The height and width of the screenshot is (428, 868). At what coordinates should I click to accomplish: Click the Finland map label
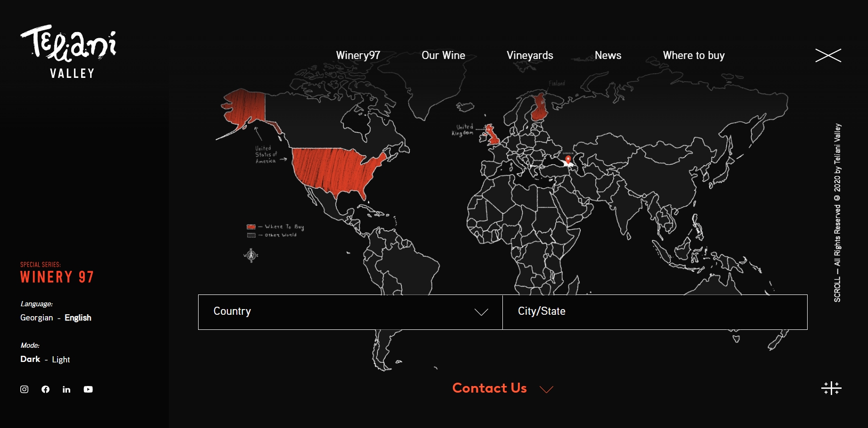coord(557,84)
